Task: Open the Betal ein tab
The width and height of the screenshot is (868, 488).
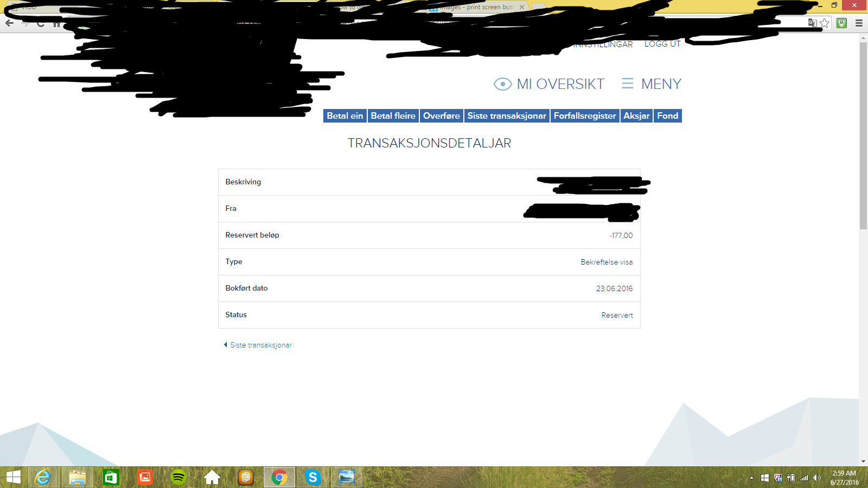Action: (x=345, y=116)
